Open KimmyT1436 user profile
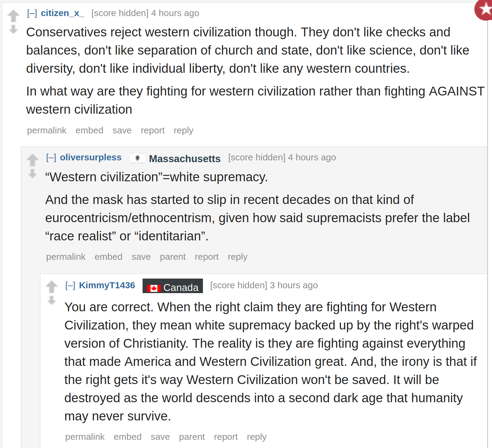 (x=107, y=285)
